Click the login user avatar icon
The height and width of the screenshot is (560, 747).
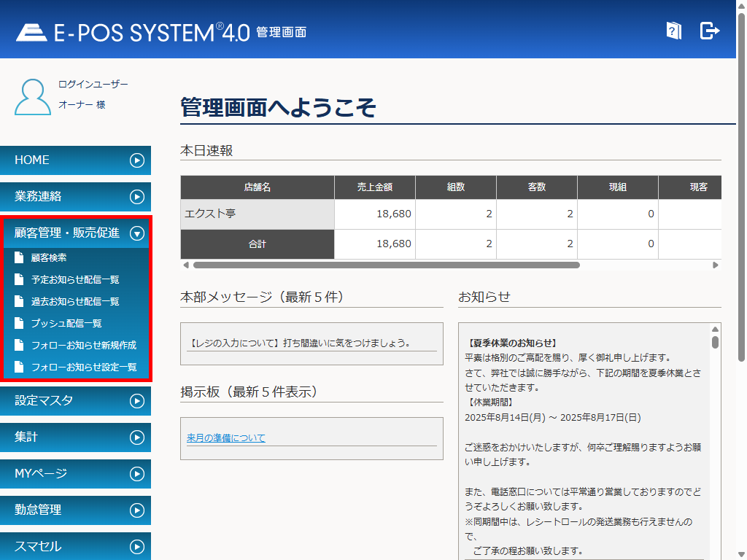[33, 96]
